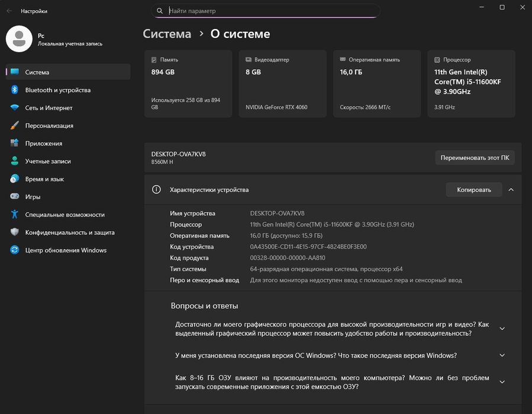
Task: Click the Приложения apps icon
Action: pyautogui.click(x=15, y=143)
